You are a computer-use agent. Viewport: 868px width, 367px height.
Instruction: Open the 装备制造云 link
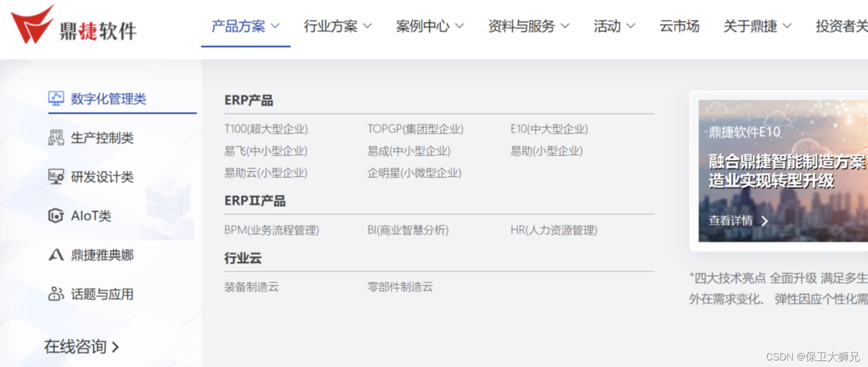pos(252,287)
